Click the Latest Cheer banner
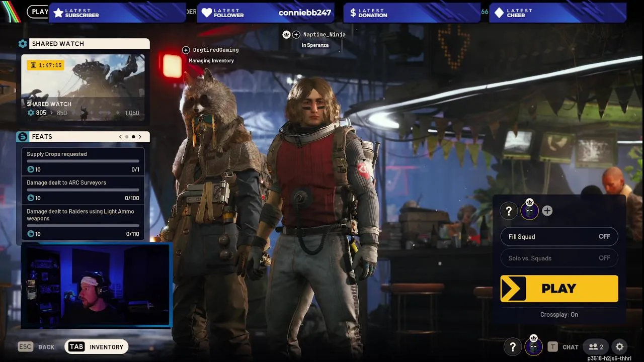Image resolution: width=644 pixels, height=362 pixels. [557, 12]
